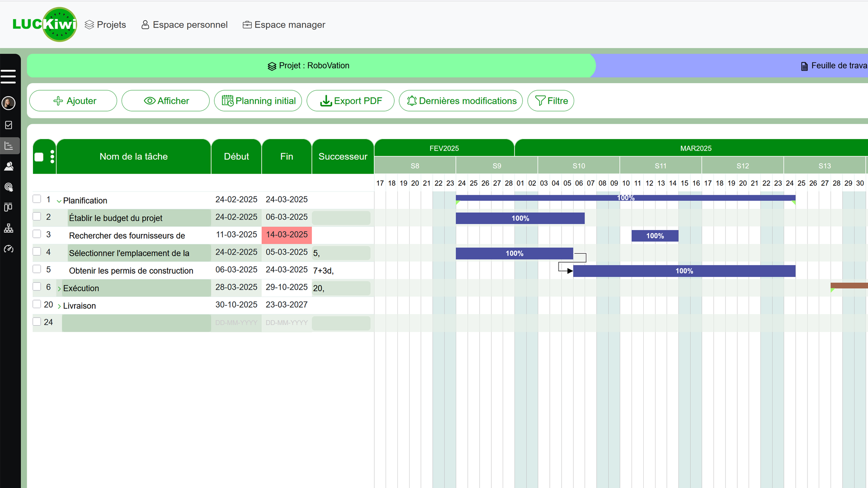Check the box for task row 3

point(37,234)
